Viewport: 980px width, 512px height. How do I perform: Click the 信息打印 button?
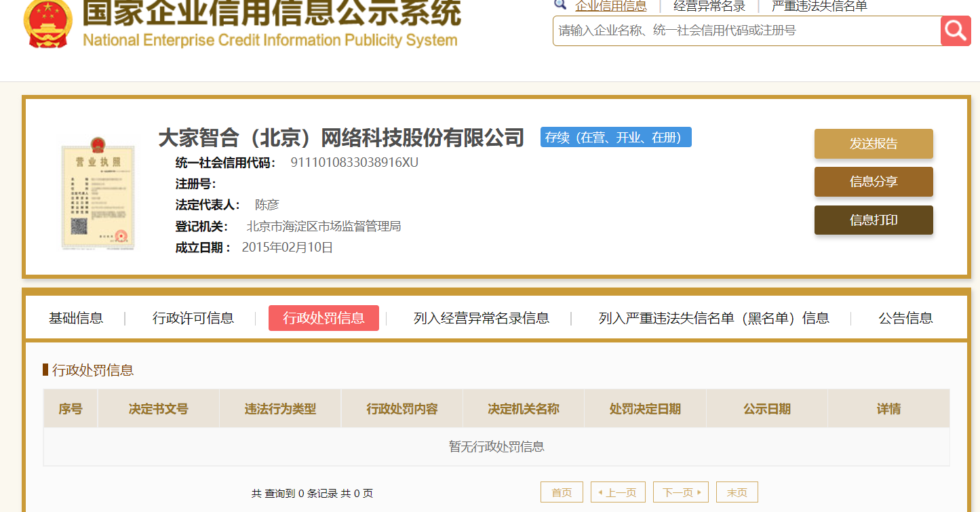tap(874, 220)
